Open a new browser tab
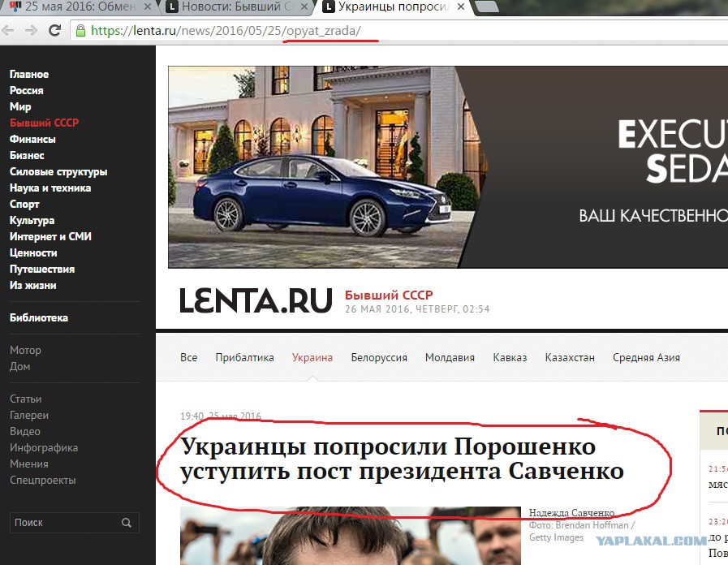The width and height of the screenshot is (728, 565). click(x=487, y=6)
